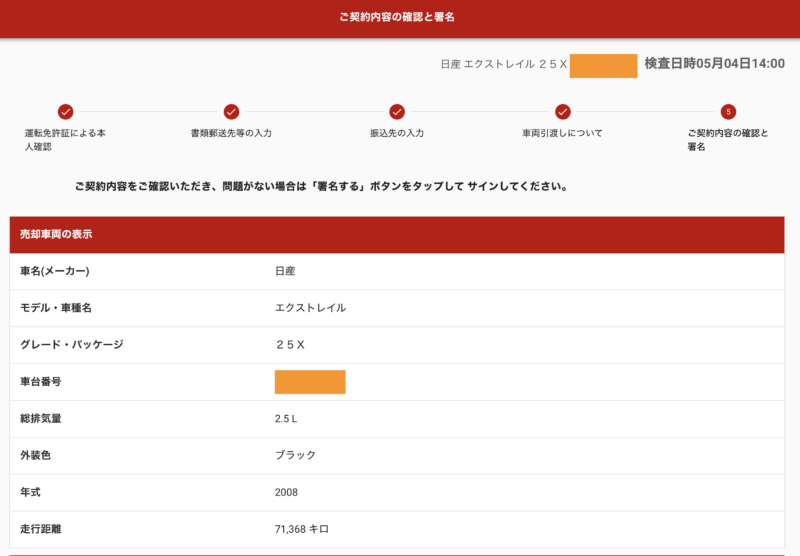Click the 25X grade value in table
The height and width of the screenshot is (556, 800).
pos(290,345)
